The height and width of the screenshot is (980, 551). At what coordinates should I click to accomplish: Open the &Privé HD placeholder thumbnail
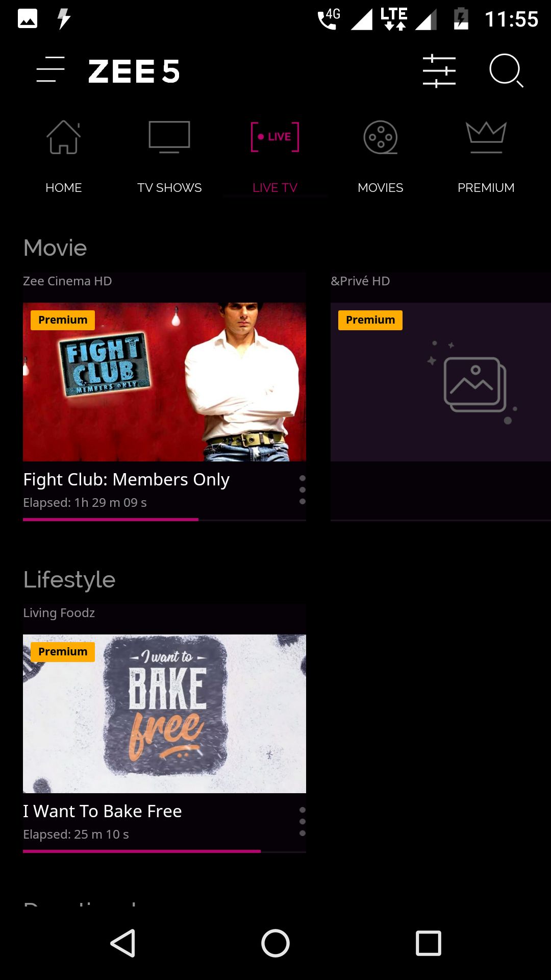click(440, 382)
